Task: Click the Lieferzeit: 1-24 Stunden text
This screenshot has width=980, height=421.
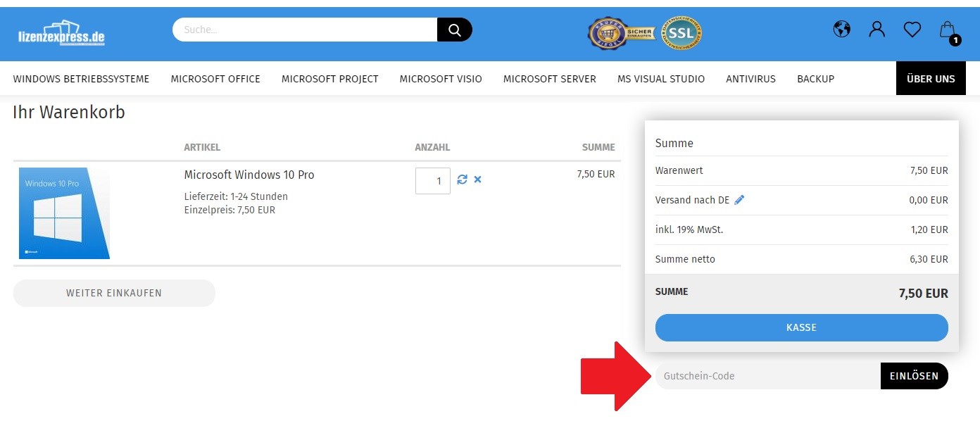Action: pos(236,196)
